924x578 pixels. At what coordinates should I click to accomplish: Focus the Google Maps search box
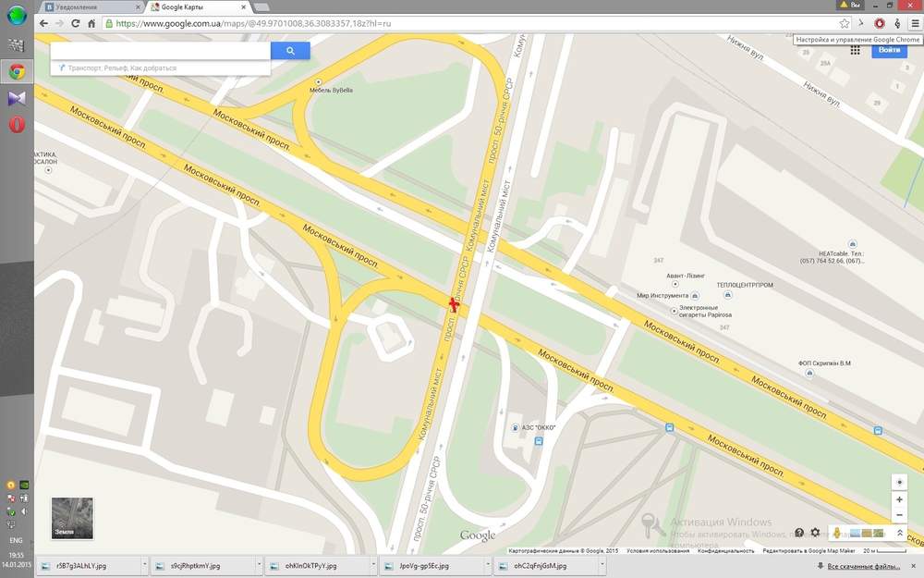(160, 51)
